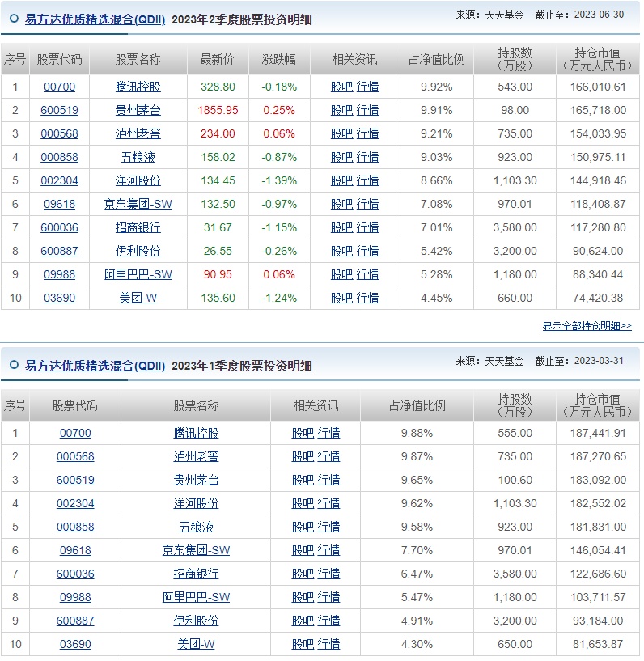Open 股吧 for 阿里巴巴-SW in the Q1 table
Screen dimensions: 644x661
[303, 597]
